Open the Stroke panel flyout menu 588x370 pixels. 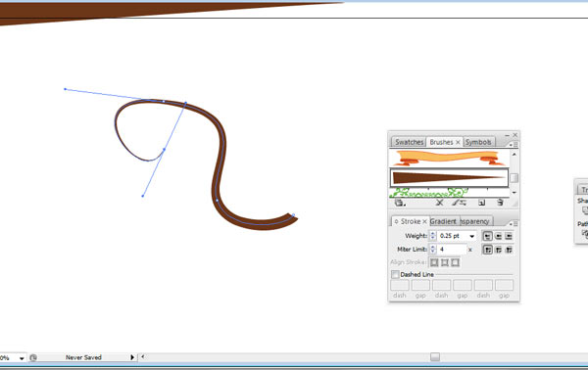pos(514,223)
